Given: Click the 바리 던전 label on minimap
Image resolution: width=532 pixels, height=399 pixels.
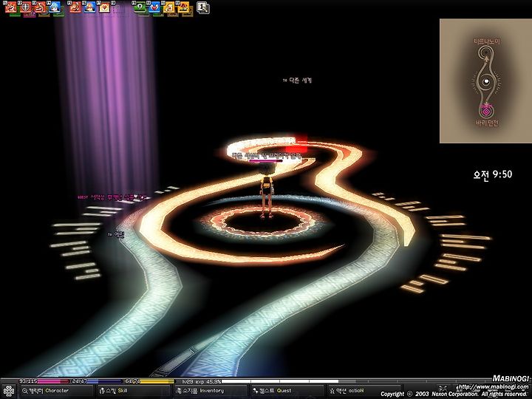Looking at the screenshot, I should (487, 123).
